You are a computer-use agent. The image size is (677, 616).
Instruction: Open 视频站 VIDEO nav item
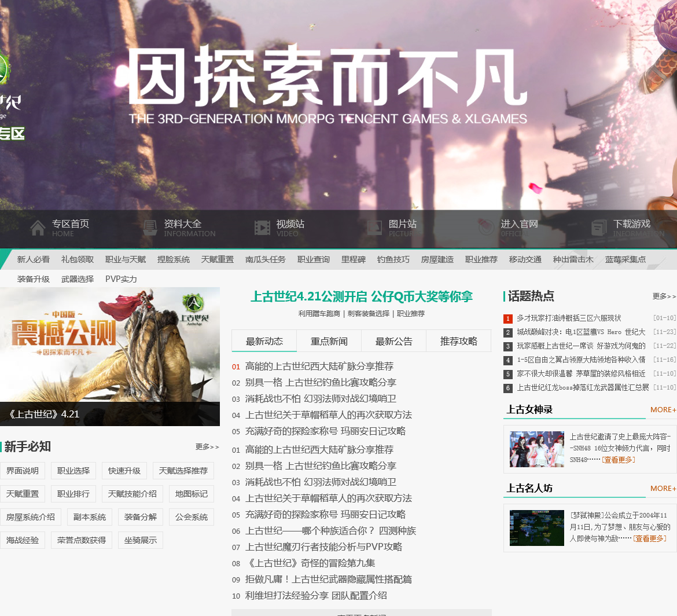[x=290, y=228]
